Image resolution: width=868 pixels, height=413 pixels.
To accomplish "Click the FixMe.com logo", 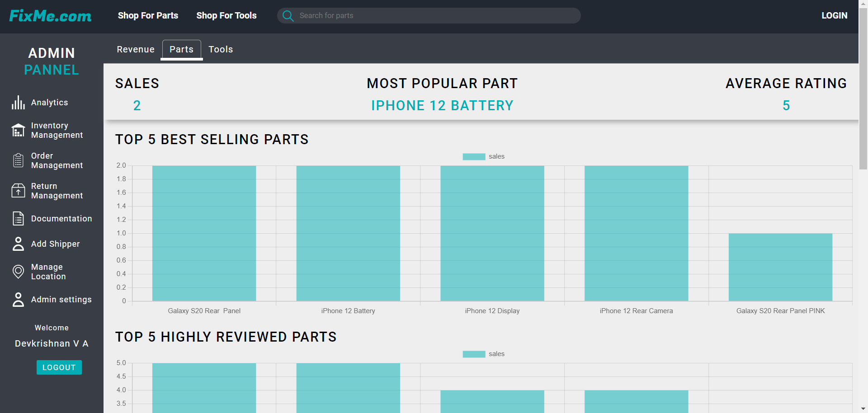I will [50, 15].
